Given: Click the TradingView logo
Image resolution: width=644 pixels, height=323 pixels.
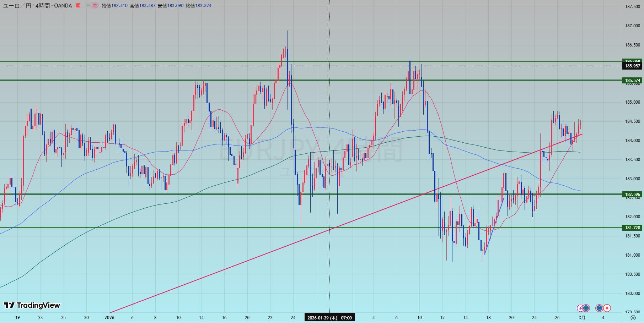Looking at the screenshot, I should pos(32,305).
